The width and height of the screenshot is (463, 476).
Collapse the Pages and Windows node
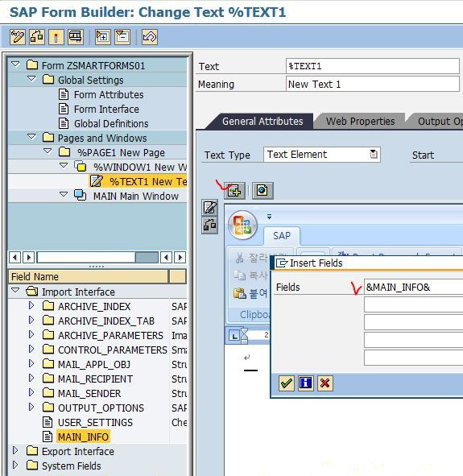[31, 137]
